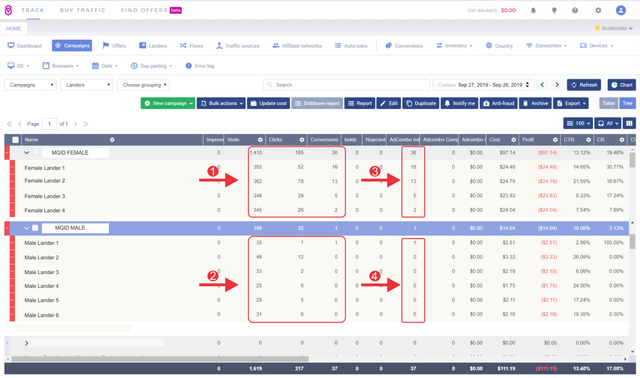Open Campaigns grouping dropdown
Viewport: 640px width, 378px height.
[x=30, y=85]
